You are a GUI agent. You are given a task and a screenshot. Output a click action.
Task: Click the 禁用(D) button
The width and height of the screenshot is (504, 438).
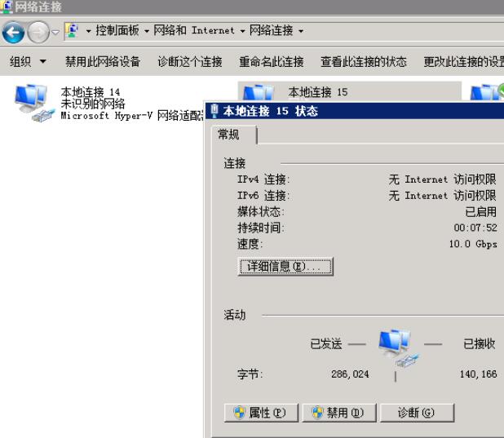point(339,412)
